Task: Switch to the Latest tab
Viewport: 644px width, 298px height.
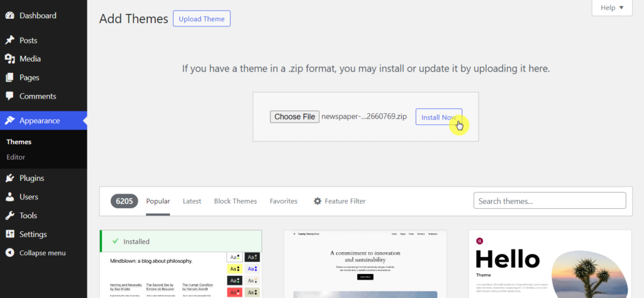Action: [192, 201]
